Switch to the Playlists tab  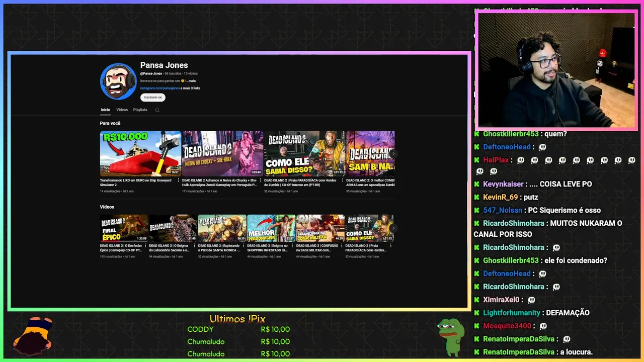(140, 110)
